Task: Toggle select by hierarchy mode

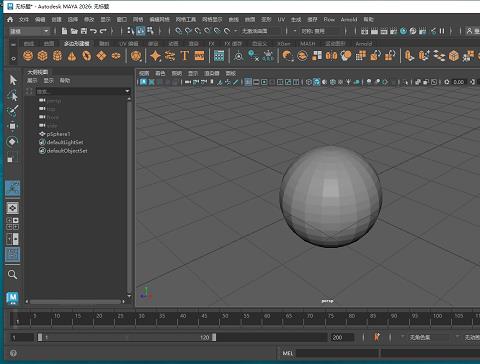Action: click(x=131, y=31)
